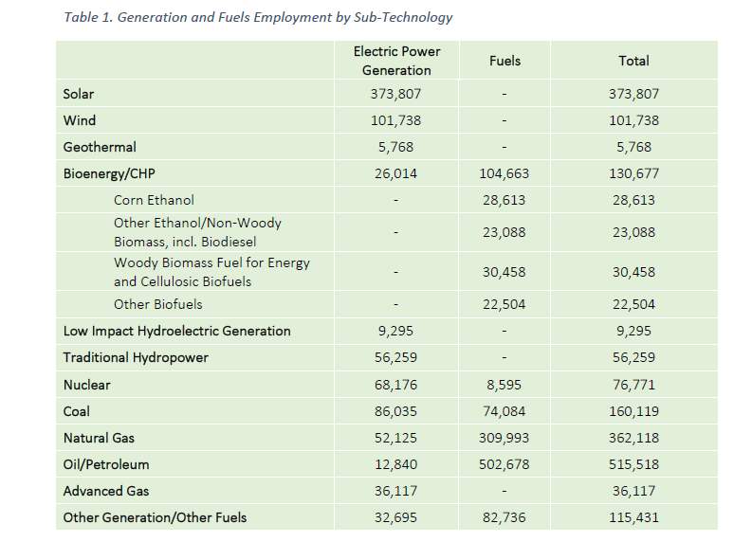Select the Other Biofuels row label
Screen dimensions: 752x560
click(x=158, y=305)
